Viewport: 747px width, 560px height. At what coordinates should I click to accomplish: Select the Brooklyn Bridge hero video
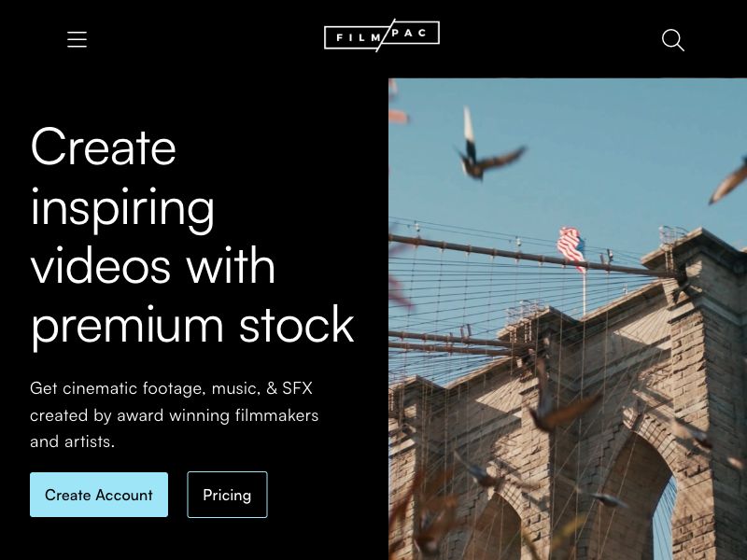click(x=568, y=319)
